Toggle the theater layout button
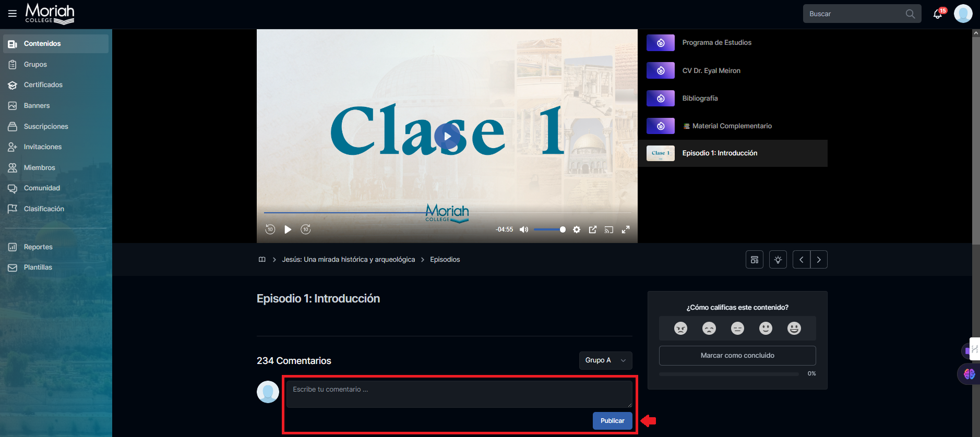 point(755,260)
